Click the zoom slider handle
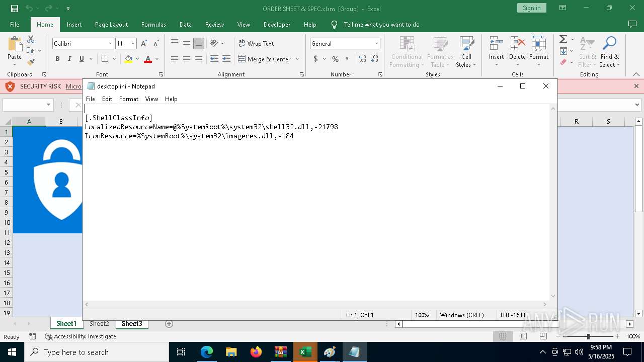The image size is (644, 362). pyautogui.click(x=588, y=336)
